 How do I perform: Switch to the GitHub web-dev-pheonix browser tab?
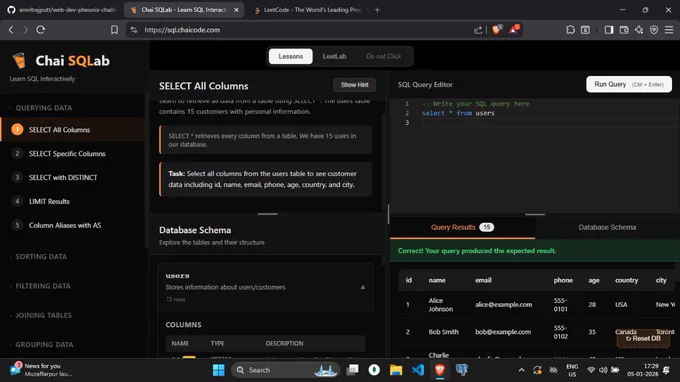(x=62, y=10)
